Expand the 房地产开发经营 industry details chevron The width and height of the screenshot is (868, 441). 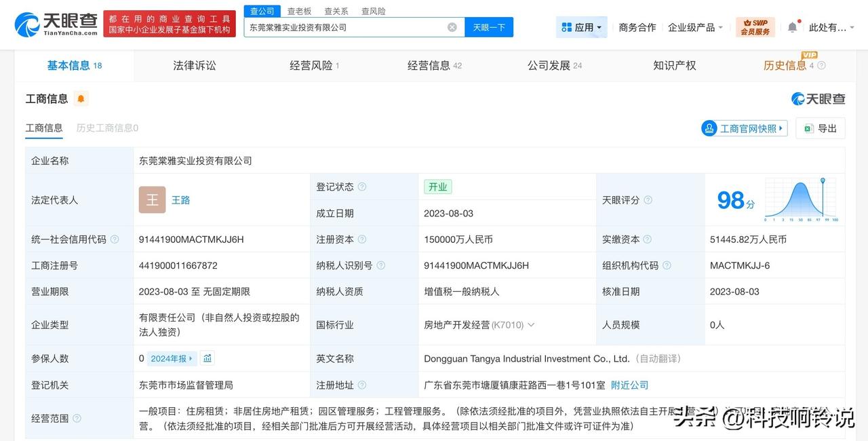tap(531, 324)
